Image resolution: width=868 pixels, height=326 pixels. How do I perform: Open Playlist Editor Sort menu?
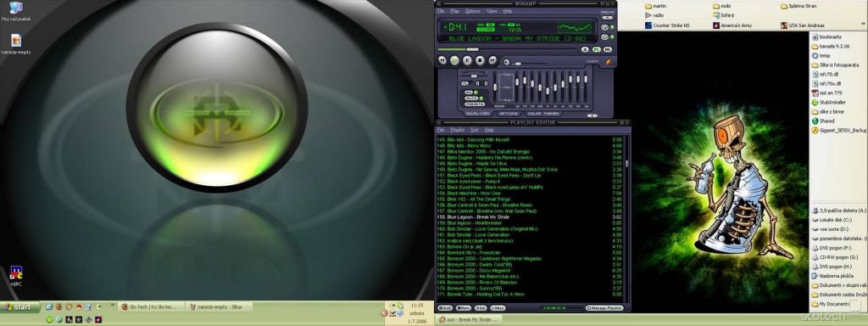475,130
